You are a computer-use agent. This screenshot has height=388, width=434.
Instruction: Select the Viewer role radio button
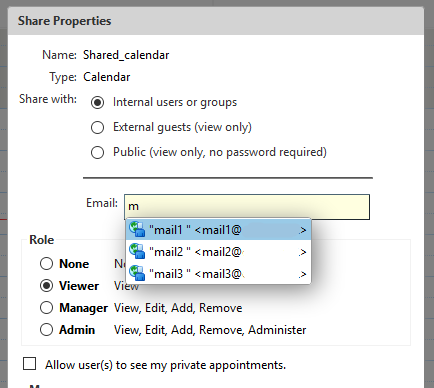[x=46, y=286]
